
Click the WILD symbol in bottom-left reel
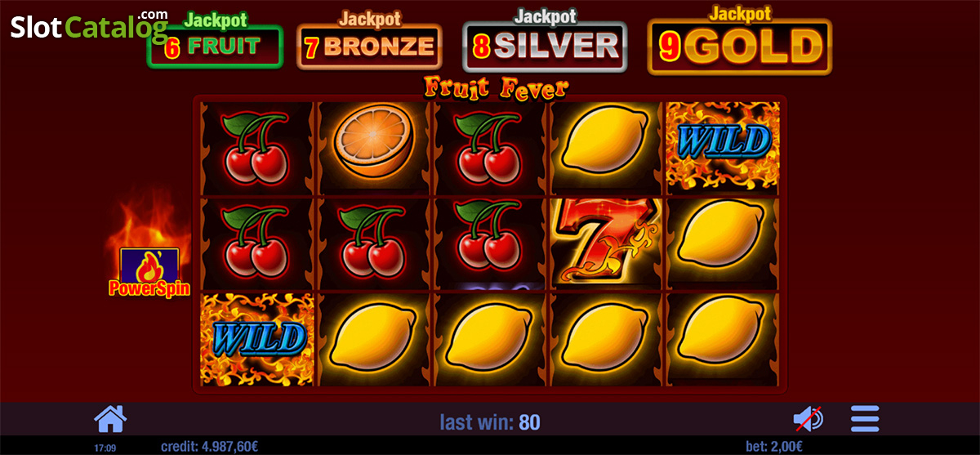click(x=257, y=338)
